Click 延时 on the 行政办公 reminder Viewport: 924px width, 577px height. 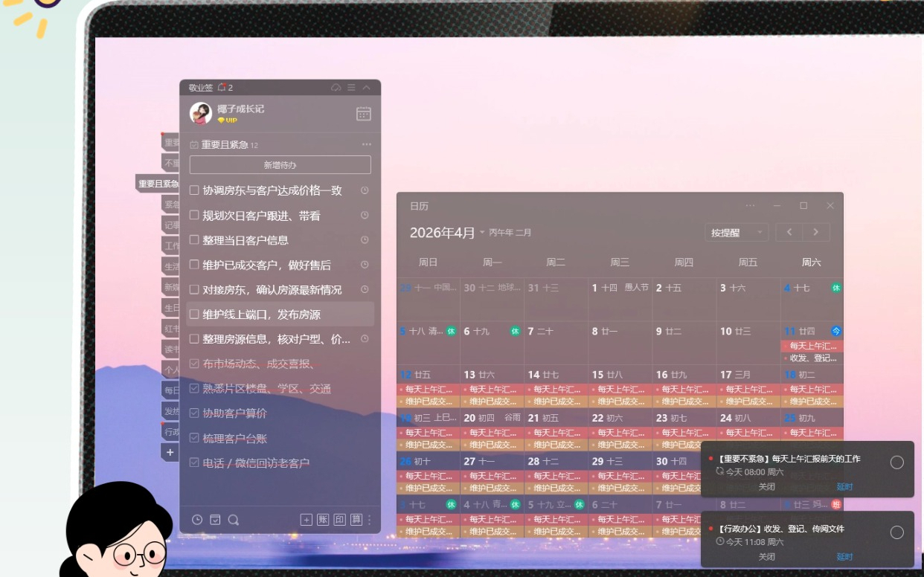[x=844, y=556]
